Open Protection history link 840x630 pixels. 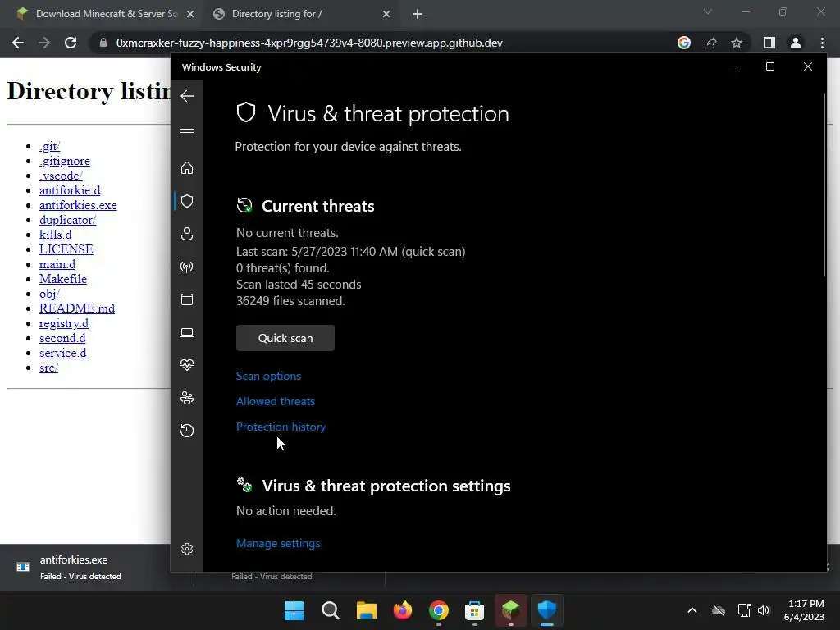click(281, 427)
